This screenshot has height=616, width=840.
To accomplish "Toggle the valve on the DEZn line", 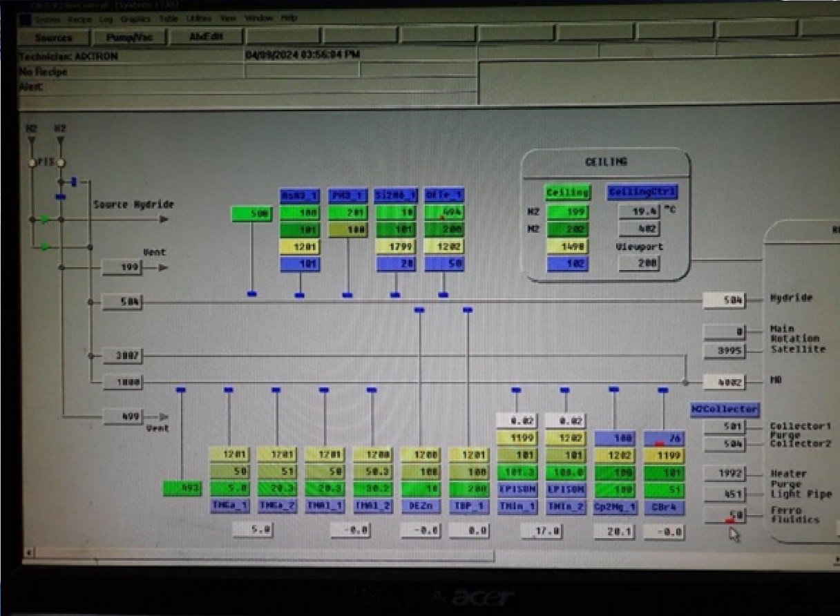I will (x=419, y=310).
